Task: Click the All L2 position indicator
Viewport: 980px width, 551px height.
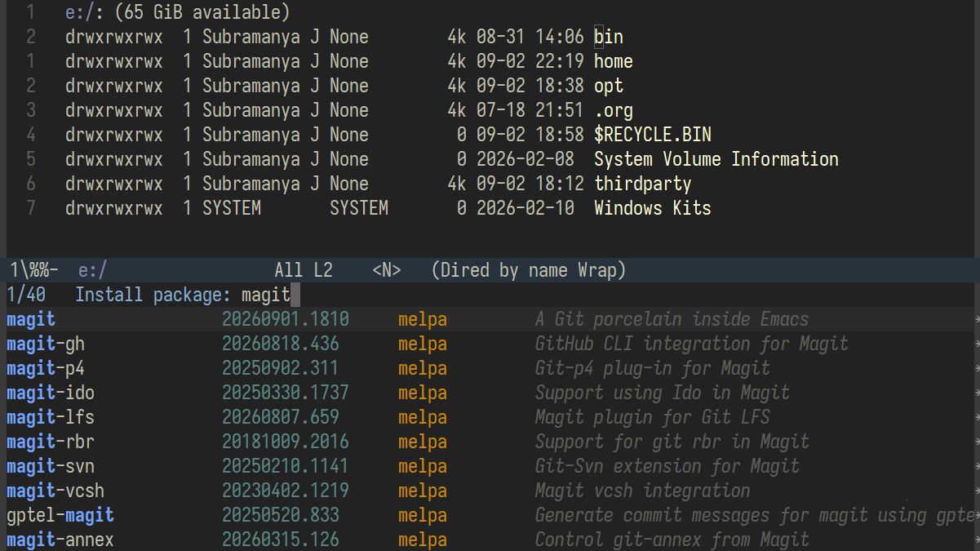Action: tap(304, 269)
